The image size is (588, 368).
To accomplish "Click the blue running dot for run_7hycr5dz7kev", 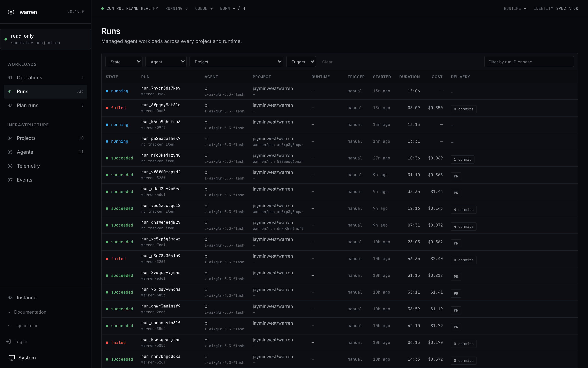I will [107, 91].
